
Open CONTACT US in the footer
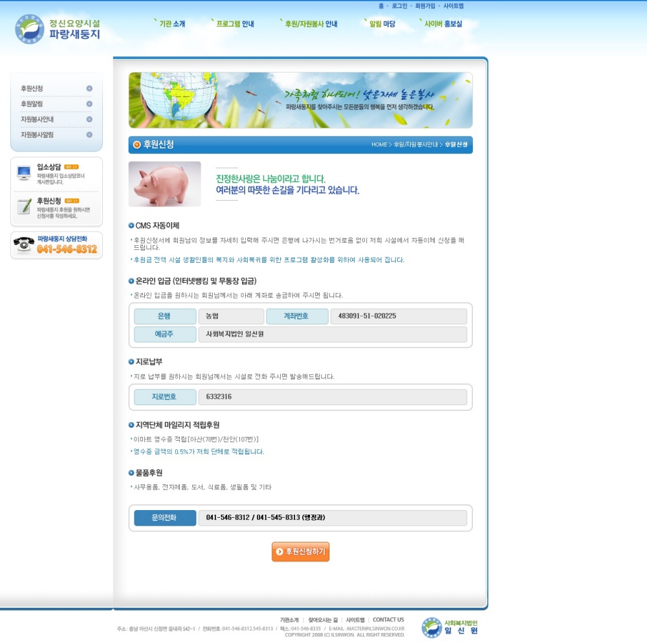(x=388, y=619)
